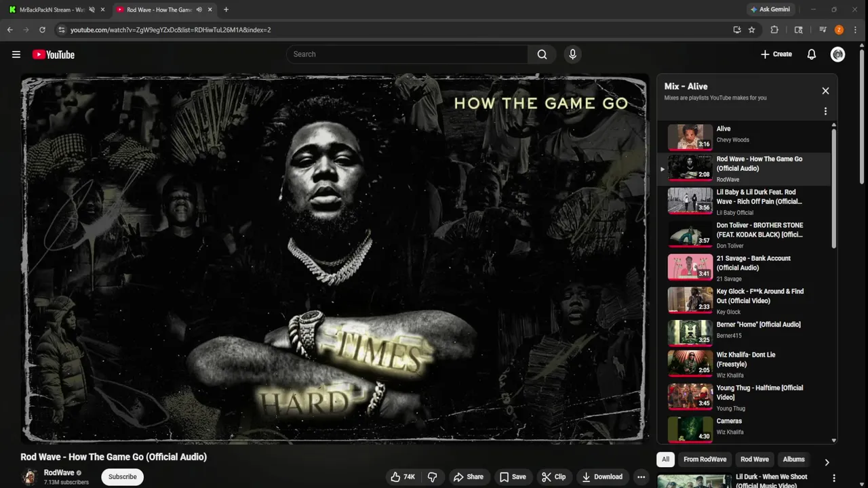Select the Rod Wave filter chip
This screenshot has width=868, height=488.
click(x=755, y=459)
